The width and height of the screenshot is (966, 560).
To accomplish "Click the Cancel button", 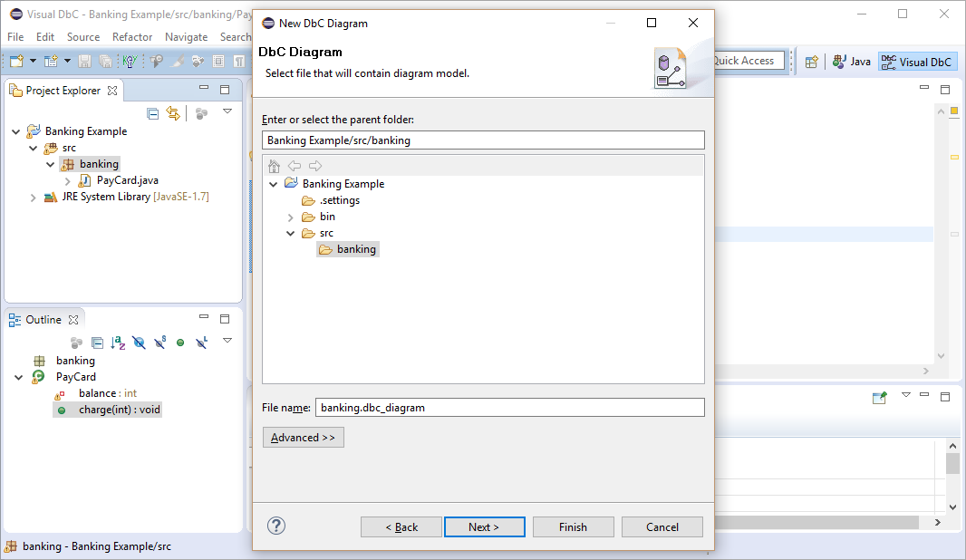I will tap(662, 526).
